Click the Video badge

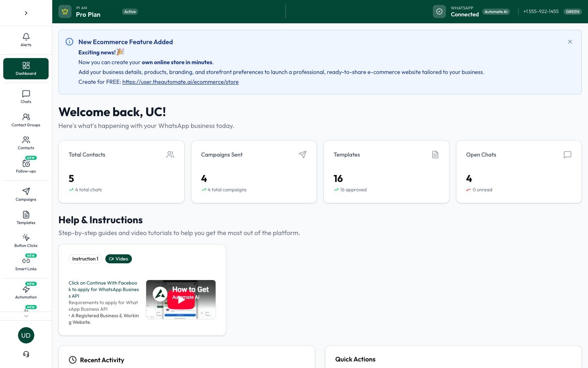click(118, 259)
